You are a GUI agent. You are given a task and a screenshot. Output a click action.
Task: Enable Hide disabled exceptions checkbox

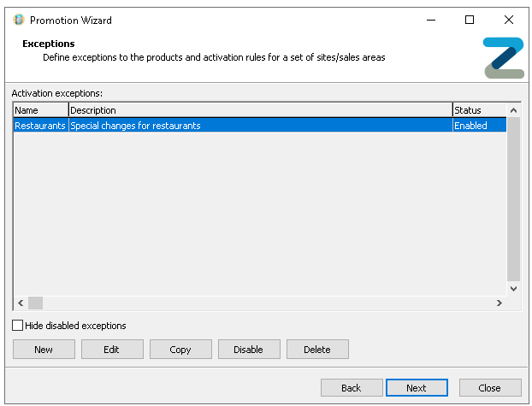[18, 326]
